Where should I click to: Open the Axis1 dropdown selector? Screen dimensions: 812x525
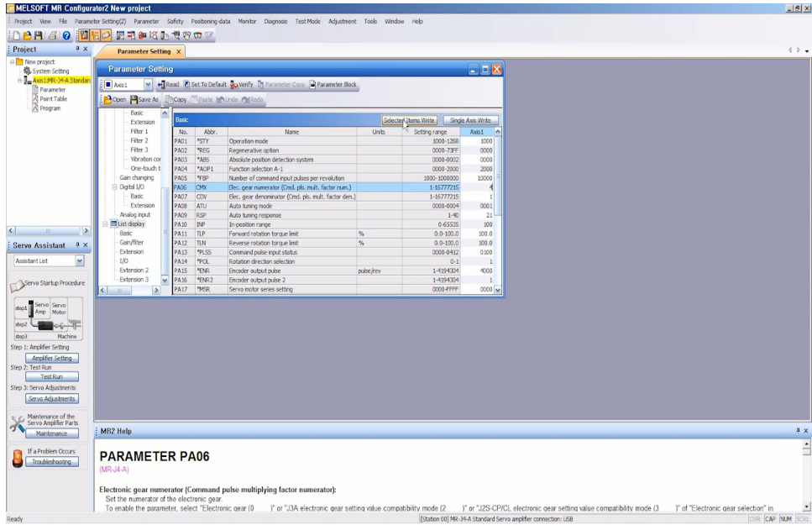pyautogui.click(x=149, y=85)
